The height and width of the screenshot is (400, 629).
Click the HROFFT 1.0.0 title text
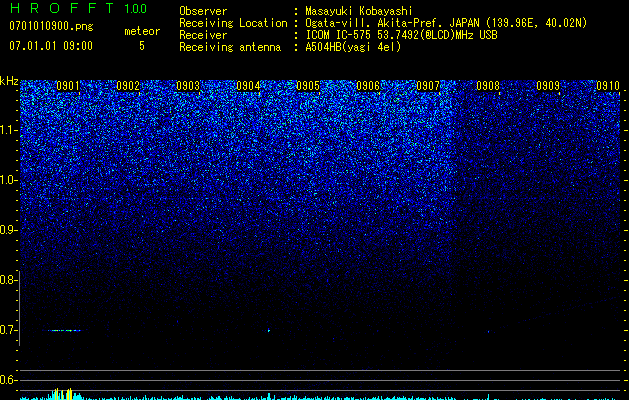click(78, 8)
